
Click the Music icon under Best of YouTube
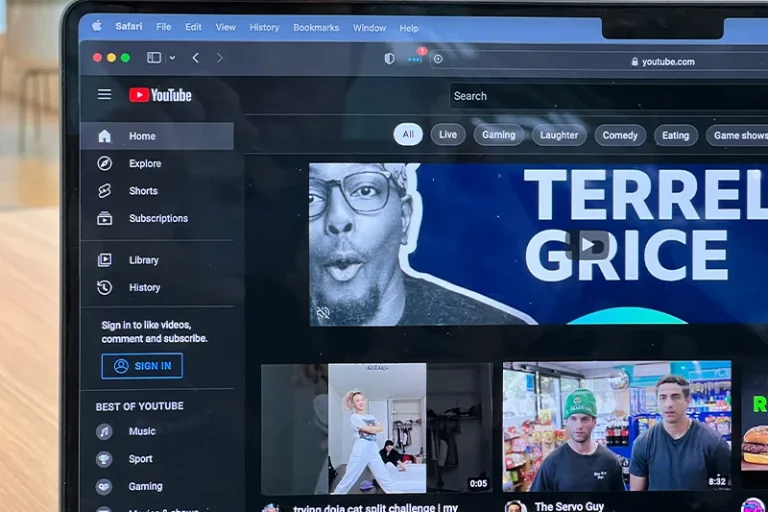tap(104, 431)
